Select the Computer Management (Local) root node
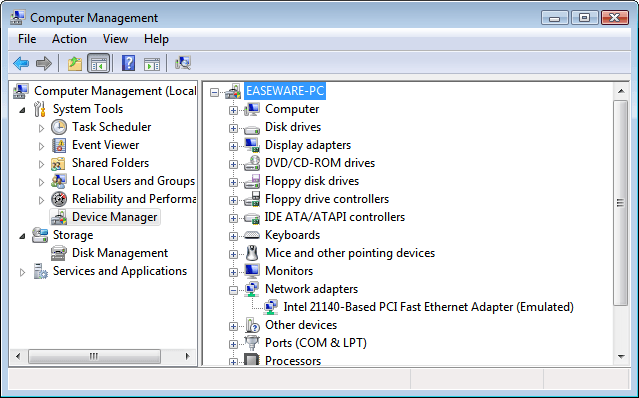 point(115,91)
